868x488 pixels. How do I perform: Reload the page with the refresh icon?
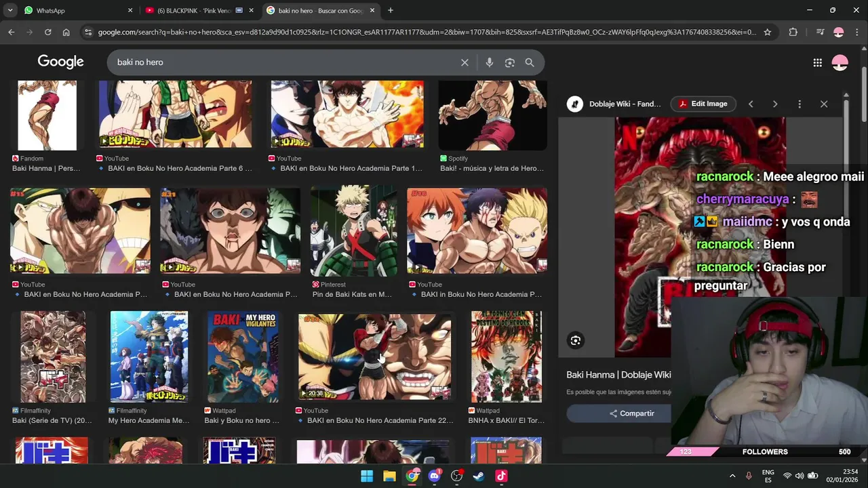tap(47, 32)
